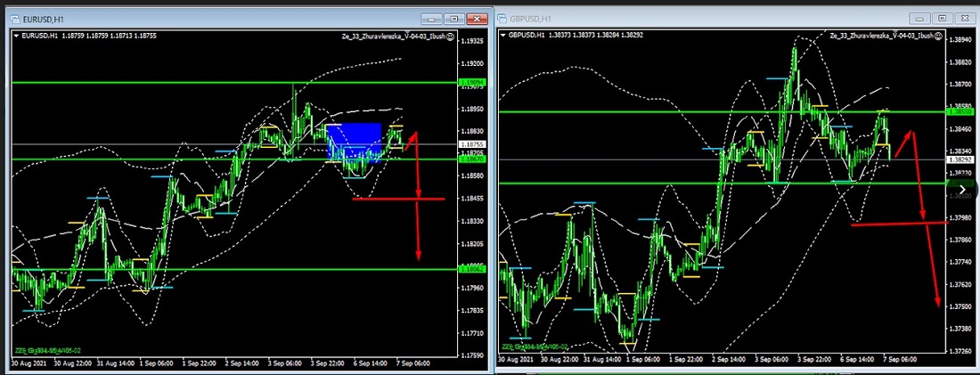
Task: Click the expert advisor smiley in EURUSD chart
Action: click(x=451, y=37)
